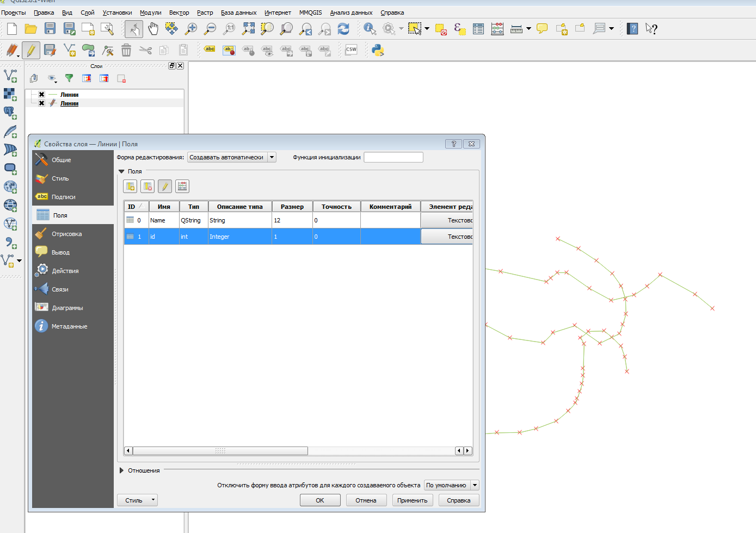
Task: Click the Python console icon
Action: click(x=378, y=51)
